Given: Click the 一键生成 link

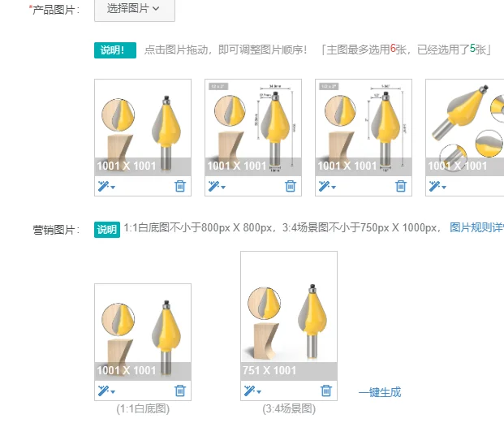Looking at the screenshot, I should click(380, 392).
